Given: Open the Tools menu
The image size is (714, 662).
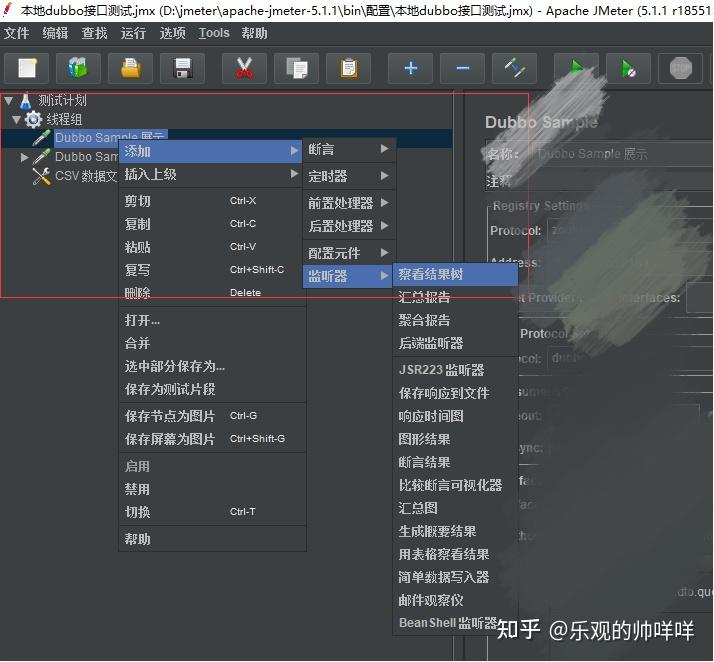Looking at the screenshot, I should [214, 33].
